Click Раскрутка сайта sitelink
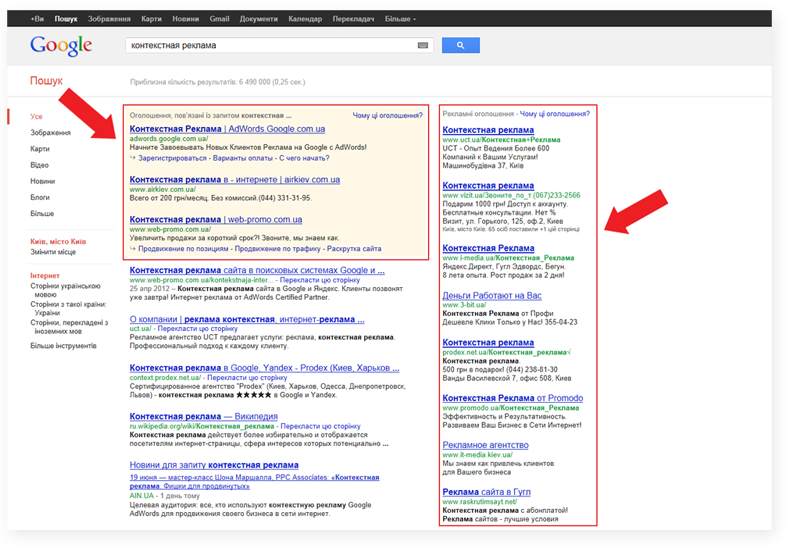Screen dimensions: 791x555 click(x=354, y=249)
